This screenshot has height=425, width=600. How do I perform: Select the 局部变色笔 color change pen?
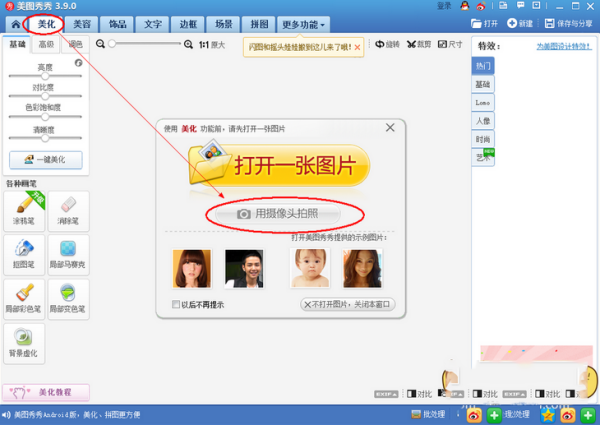point(67,295)
